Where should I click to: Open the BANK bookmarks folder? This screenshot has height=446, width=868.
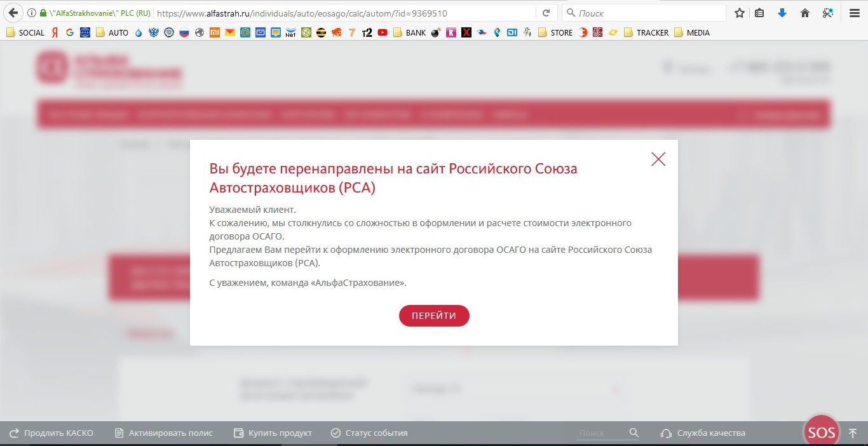pos(410,32)
